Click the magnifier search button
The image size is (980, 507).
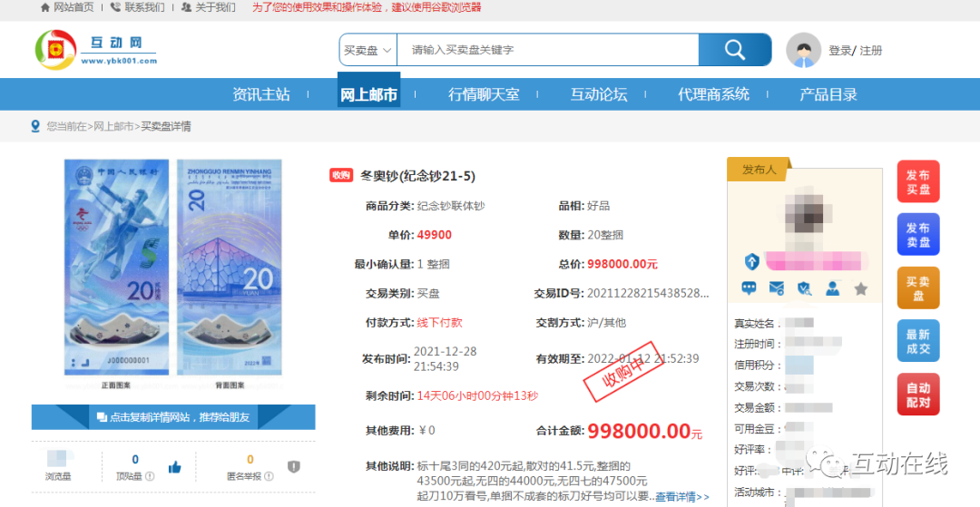pyautogui.click(x=734, y=49)
